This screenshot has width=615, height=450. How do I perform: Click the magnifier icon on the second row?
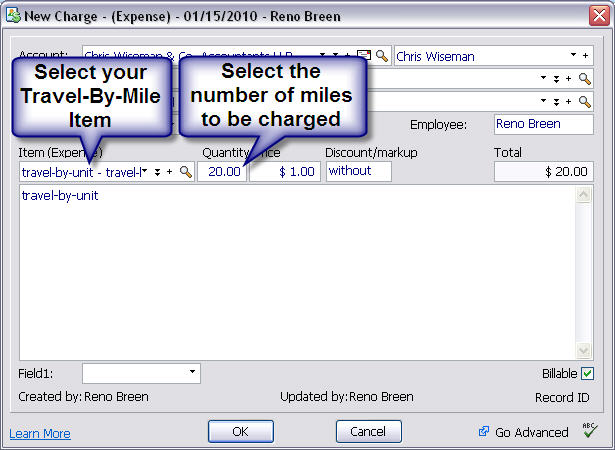[585, 78]
